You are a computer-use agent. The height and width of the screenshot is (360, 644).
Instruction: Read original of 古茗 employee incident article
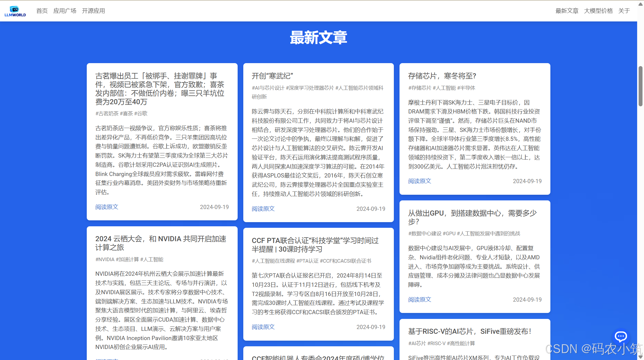click(107, 207)
